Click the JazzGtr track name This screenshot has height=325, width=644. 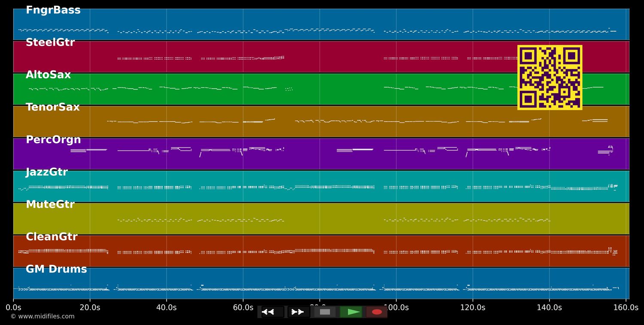click(x=46, y=172)
